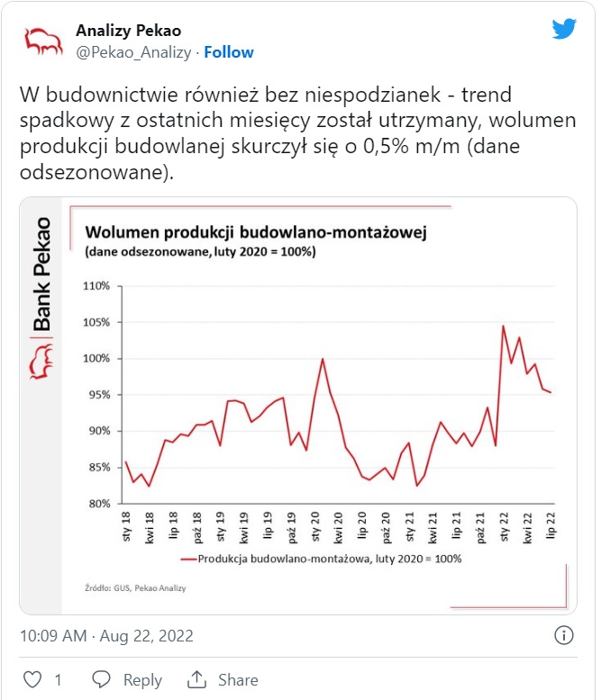Open the tweet info circle icon

(x=563, y=635)
